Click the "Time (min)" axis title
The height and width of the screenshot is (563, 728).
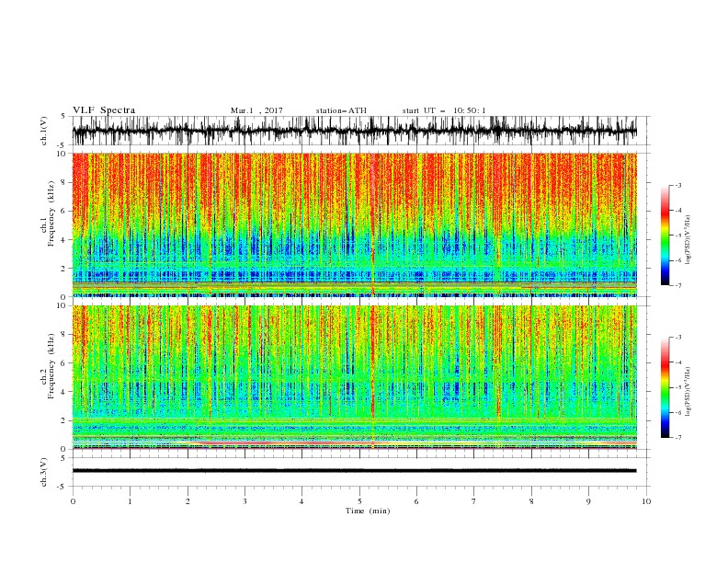(368, 511)
